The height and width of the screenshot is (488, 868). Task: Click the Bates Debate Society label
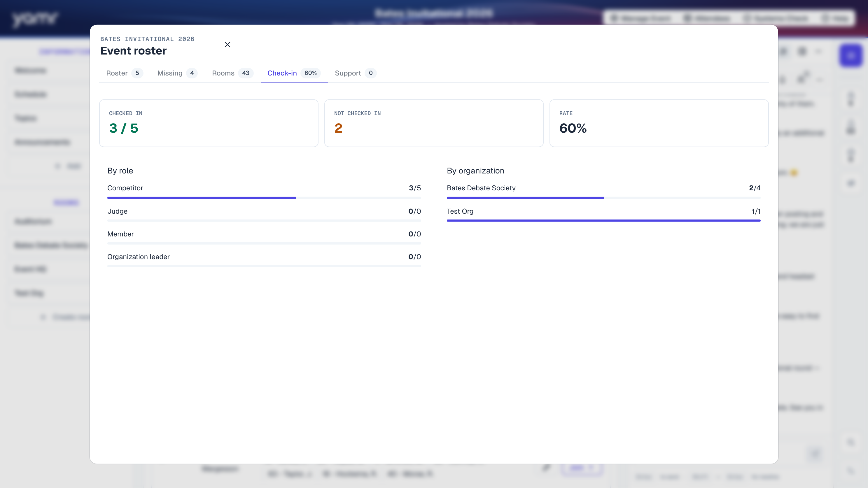point(481,188)
